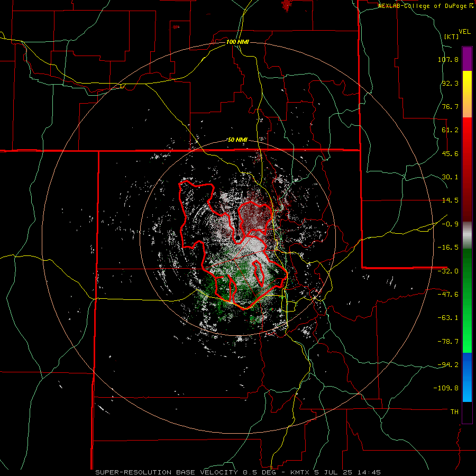Click the Super-Resolution Base Velocity caption
Screen dimensions: 476x476
pyautogui.click(x=237, y=472)
